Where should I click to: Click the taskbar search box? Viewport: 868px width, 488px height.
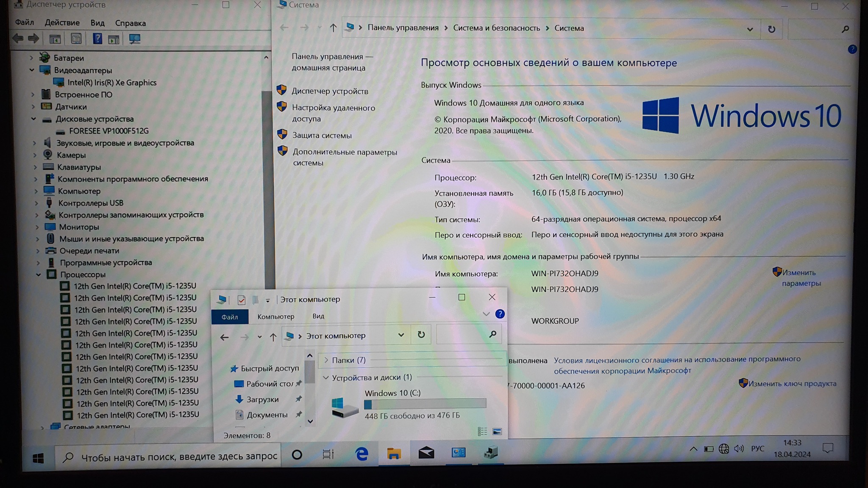(170, 456)
